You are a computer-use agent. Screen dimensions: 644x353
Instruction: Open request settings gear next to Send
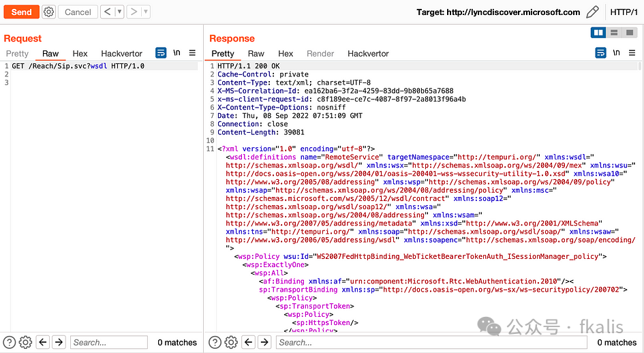click(48, 12)
